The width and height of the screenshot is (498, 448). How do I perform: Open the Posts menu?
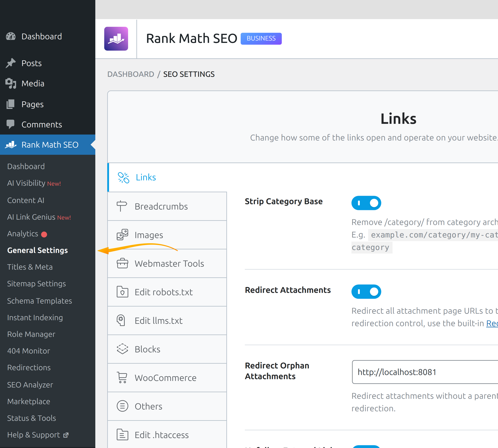coord(48,63)
